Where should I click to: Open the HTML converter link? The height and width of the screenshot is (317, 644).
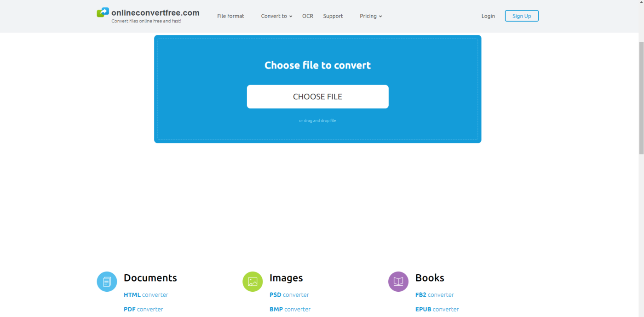coord(146,295)
